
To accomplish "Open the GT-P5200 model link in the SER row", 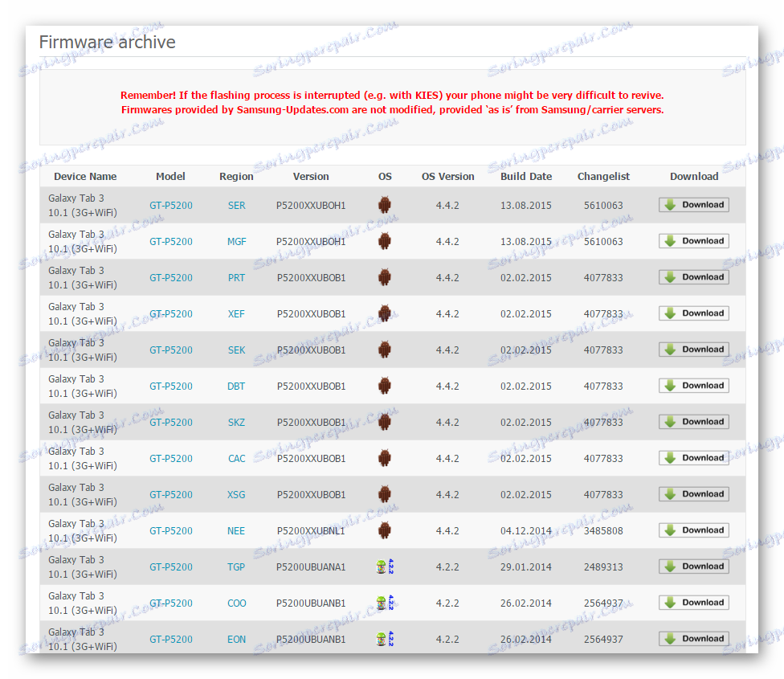I will (x=171, y=206).
